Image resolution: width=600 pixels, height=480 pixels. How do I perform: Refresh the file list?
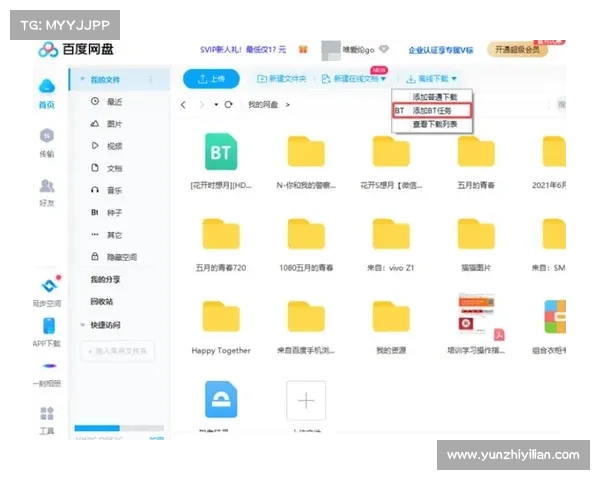click(x=228, y=104)
